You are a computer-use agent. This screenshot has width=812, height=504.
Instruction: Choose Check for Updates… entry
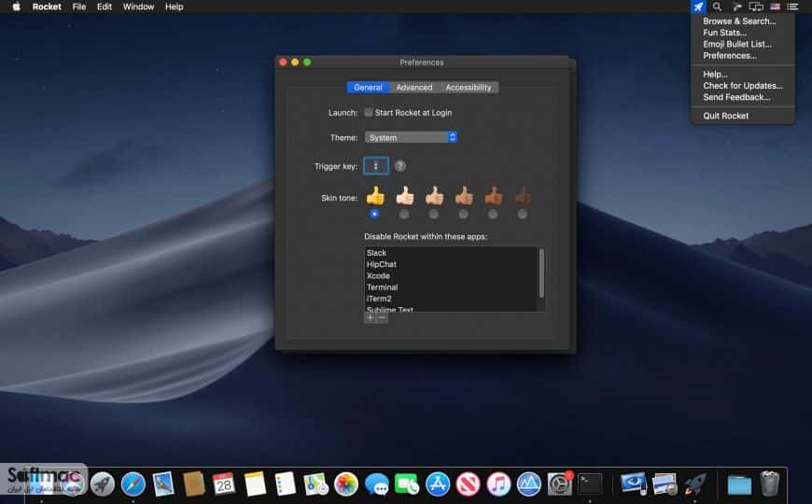(x=743, y=86)
